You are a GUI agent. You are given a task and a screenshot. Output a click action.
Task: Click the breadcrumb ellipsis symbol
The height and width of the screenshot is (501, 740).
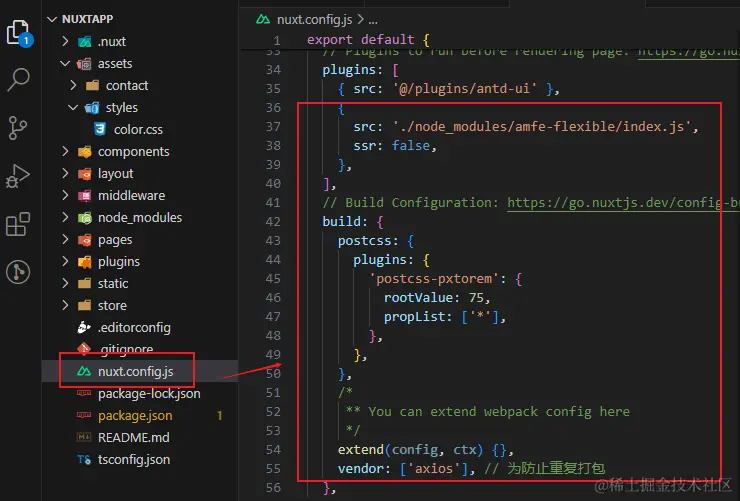click(373, 21)
